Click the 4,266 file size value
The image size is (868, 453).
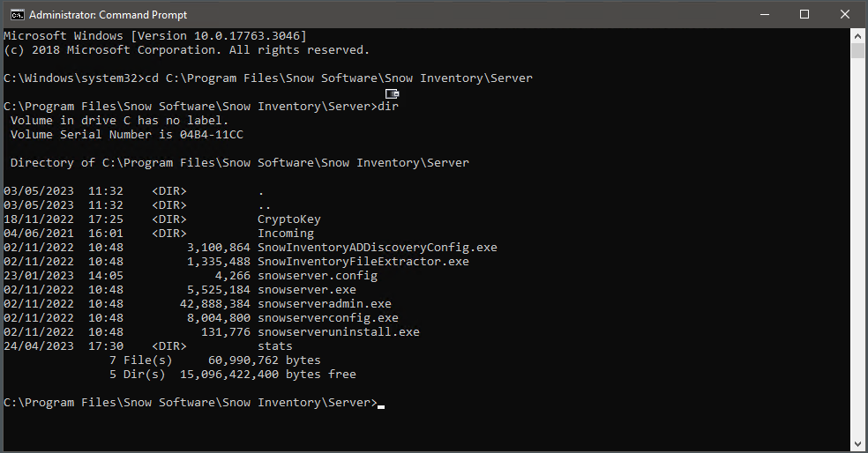pos(233,276)
